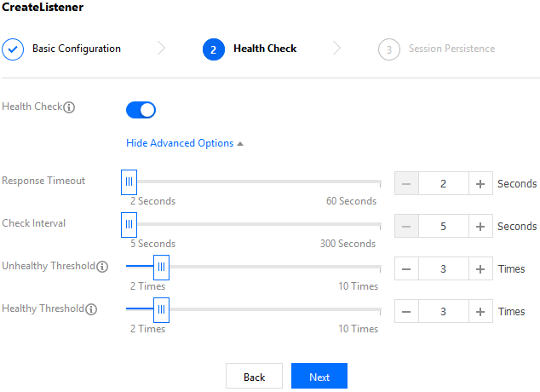Increase Response Timeout with plus button
Screen dimensions: 540x392
point(480,184)
